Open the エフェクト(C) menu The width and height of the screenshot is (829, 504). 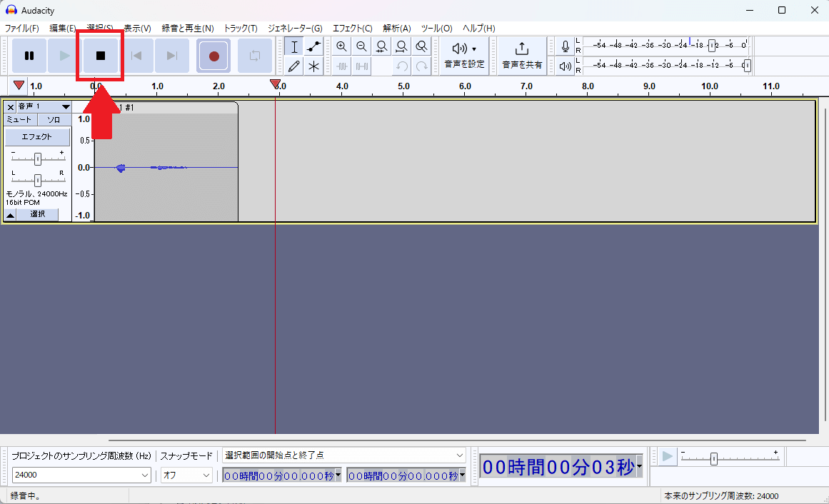tap(352, 29)
